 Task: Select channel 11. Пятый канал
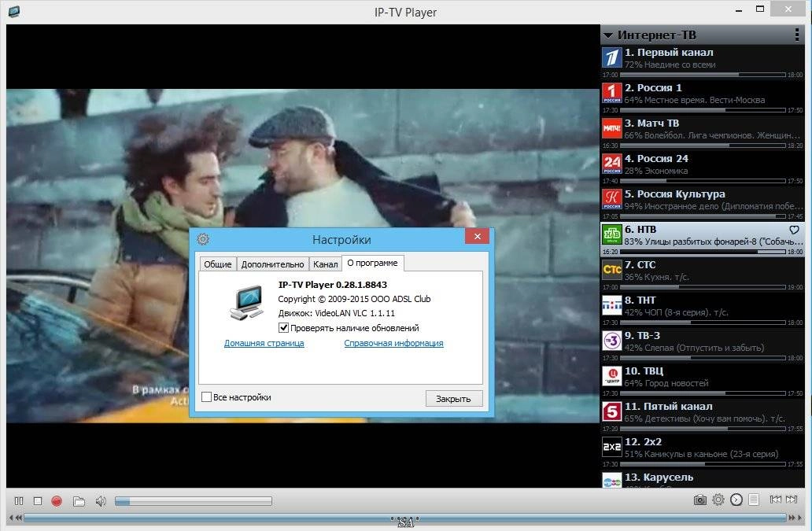click(702, 415)
